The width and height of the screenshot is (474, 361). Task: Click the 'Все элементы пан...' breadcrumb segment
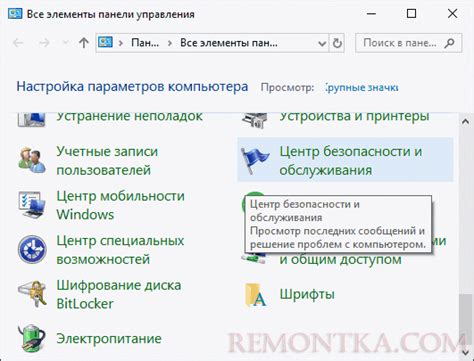[229, 43]
